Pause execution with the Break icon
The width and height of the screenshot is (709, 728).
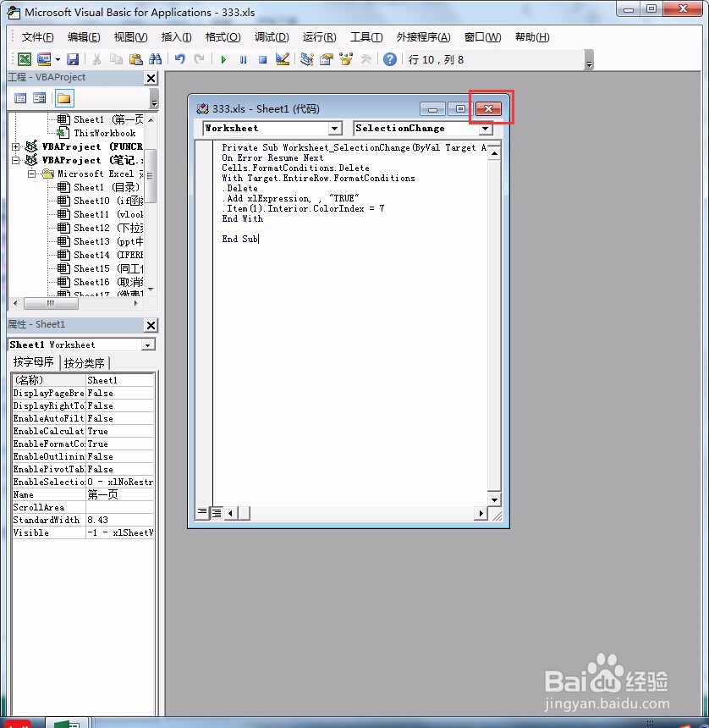click(x=243, y=59)
